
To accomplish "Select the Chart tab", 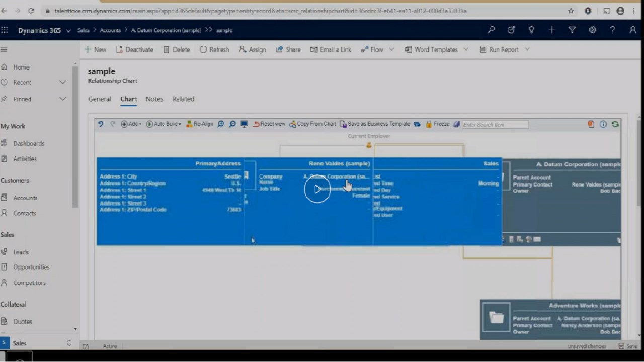I will point(129,99).
